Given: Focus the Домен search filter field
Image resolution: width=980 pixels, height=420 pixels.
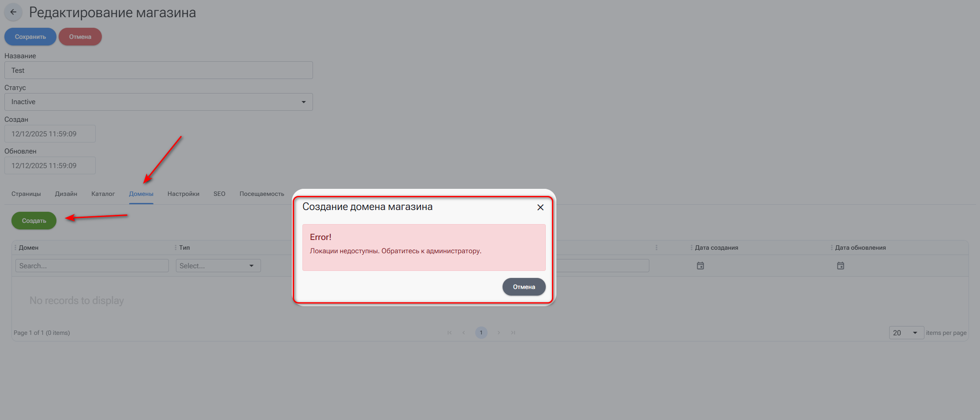Looking at the screenshot, I should tap(92, 266).
